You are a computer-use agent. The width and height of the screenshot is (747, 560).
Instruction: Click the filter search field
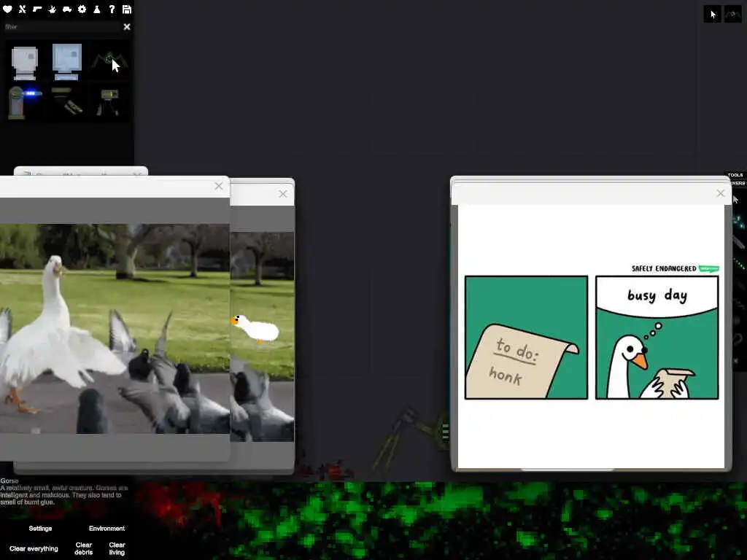(62, 27)
